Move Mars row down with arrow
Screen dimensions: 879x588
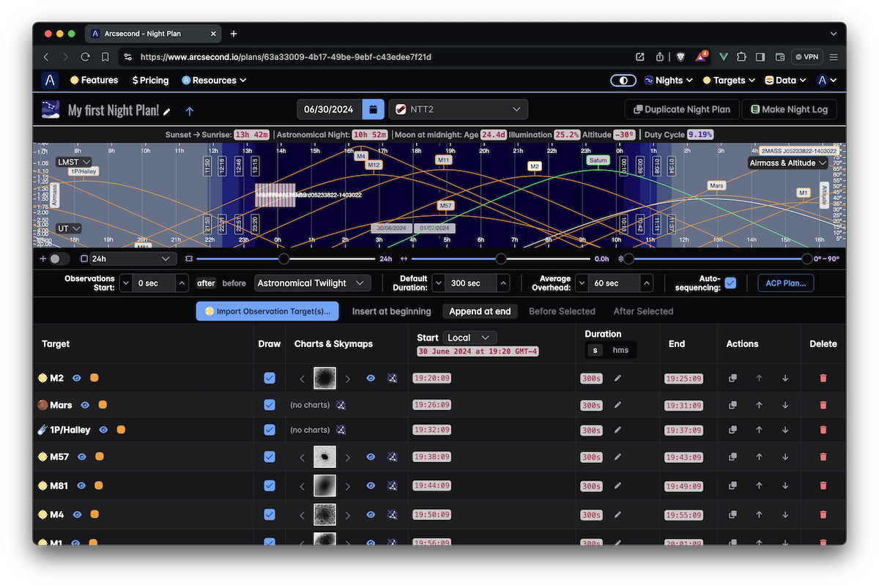point(785,405)
